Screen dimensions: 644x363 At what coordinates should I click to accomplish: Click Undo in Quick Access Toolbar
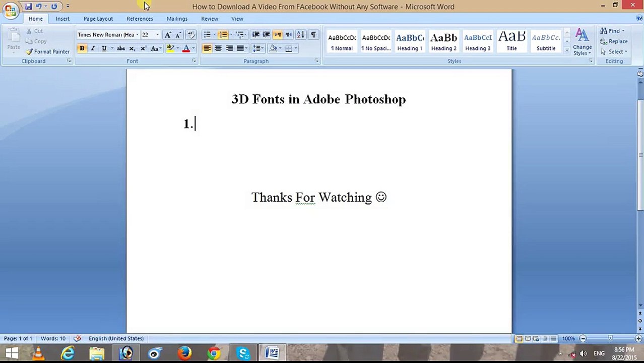click(x=38, y=7)
